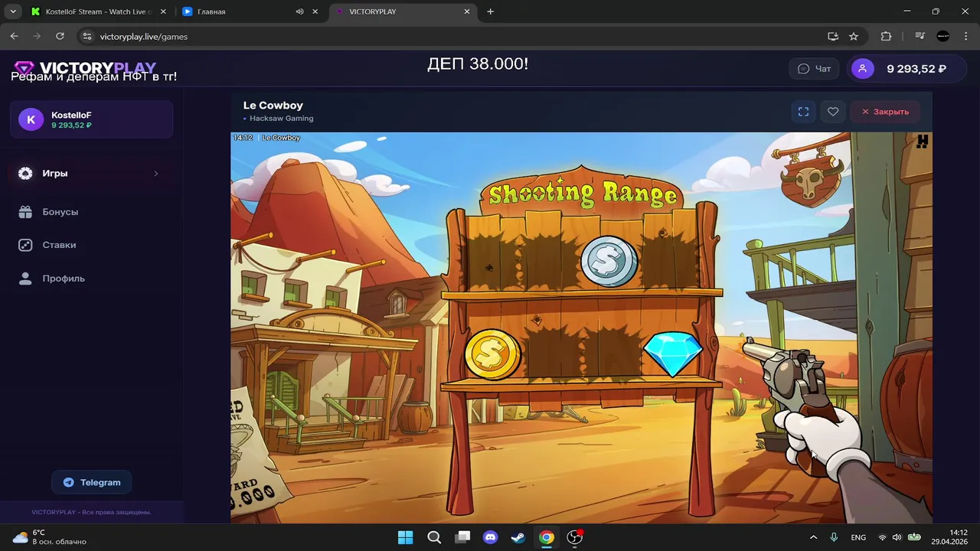Screen dimensions: 980x551
Task: Open Task View on the taskbar
Action: coord(462,537)
